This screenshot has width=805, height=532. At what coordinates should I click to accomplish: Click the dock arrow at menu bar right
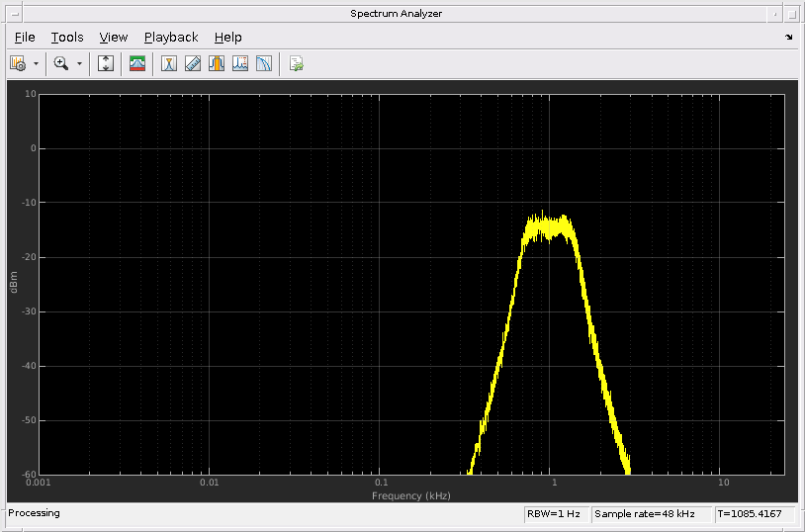[788, 37]
